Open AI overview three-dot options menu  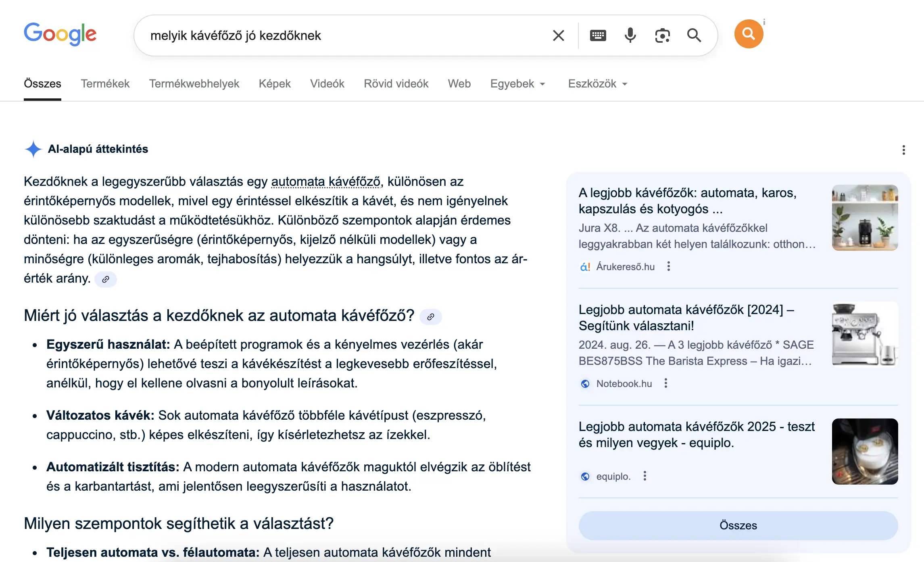pyautogui.click(x=903, y=150)
